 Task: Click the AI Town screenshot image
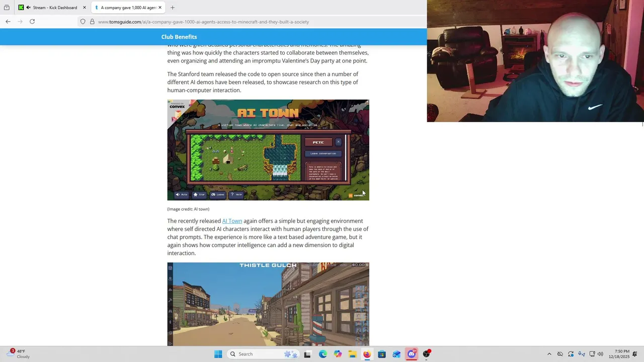[x=268, y=150]
